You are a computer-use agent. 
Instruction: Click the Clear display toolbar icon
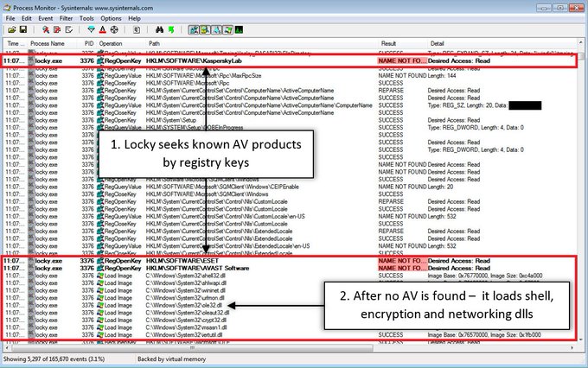68,29
